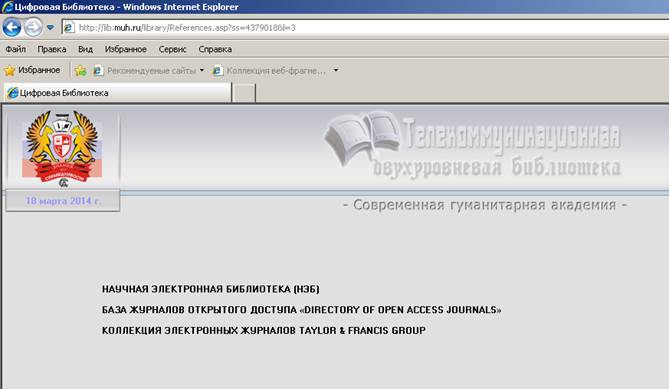This screenshot has width=669, height=389.
Task: Expand the Рекомендуемые сайты dropdown arrow
Action: point(202,70)
